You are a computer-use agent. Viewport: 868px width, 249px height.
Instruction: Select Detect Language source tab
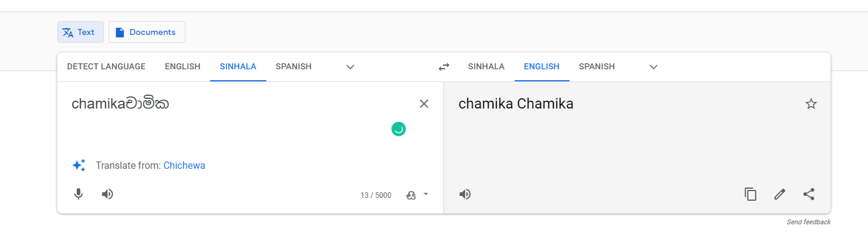coord(106,67)
